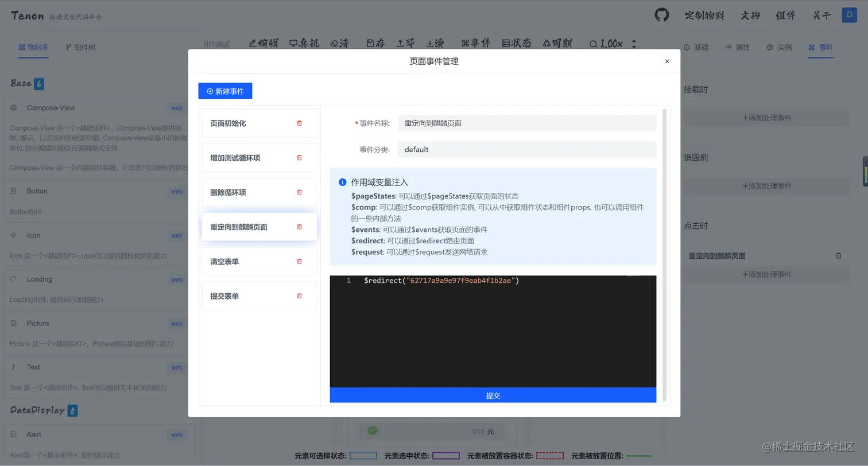The height and width of the screenshot is (466, 868).
Task: Open the 周期 toolbar item
Action: [557, 43]
